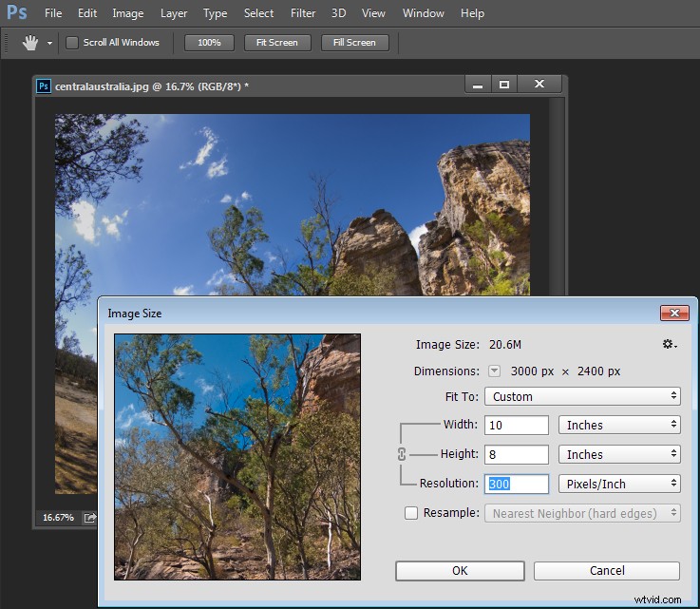Click the Image Size preview thumbnail
Screen dimensions: 700x609
click(x=237, y=457)
